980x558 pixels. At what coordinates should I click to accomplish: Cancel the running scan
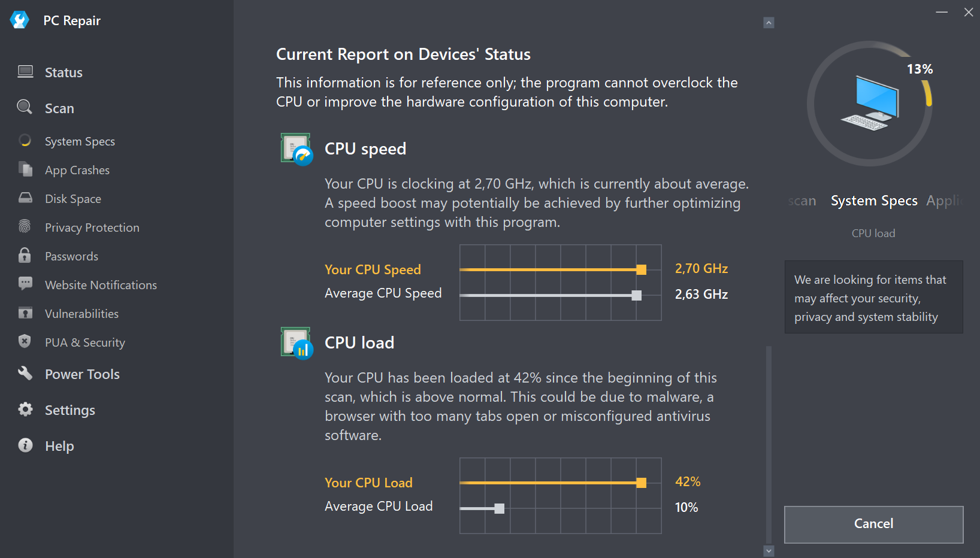pos(873,524)
